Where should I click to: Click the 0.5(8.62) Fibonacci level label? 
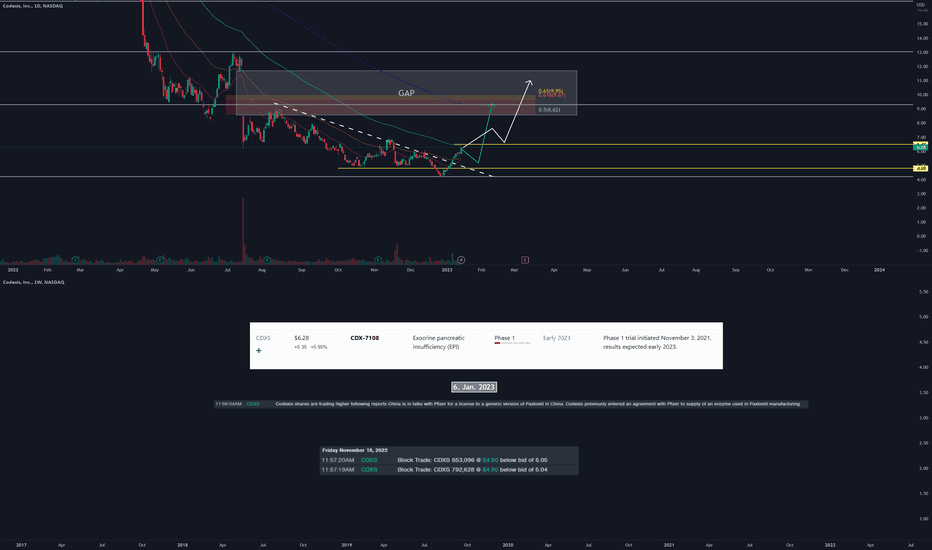pyautogui.click(x=549, y=109)
